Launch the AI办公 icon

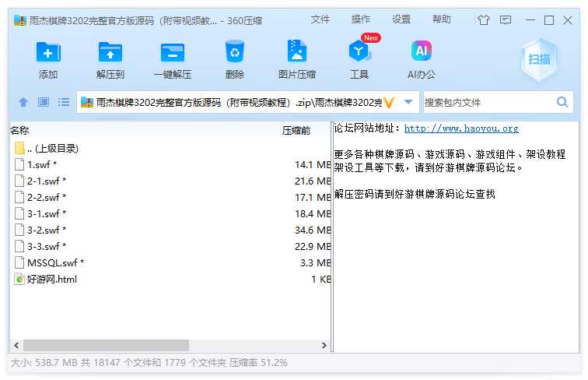coord(422,51)
